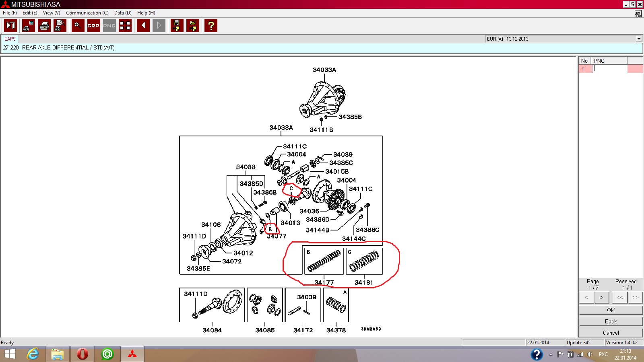Go to next page with > button
This screenshot has height=362, width=644.
pyautogui.click(x=602, y=298)
